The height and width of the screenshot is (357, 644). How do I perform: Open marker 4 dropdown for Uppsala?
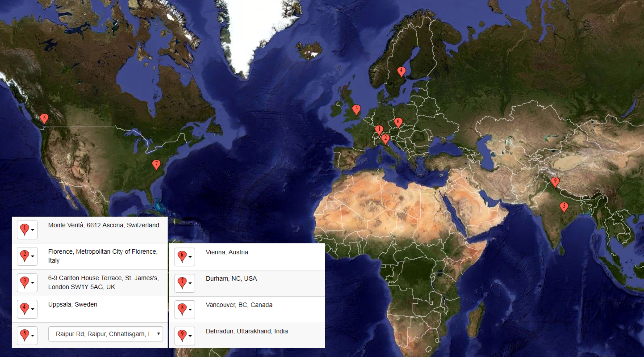(27, 309)
